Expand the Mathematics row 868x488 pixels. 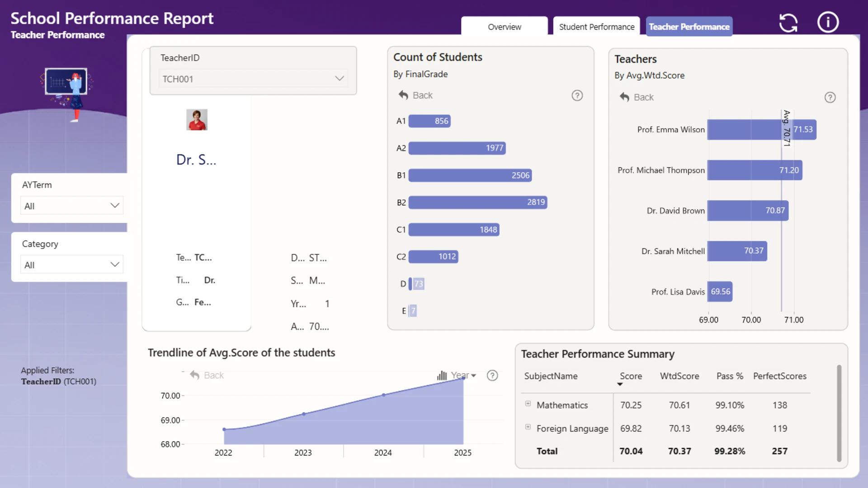coord(528,404)
